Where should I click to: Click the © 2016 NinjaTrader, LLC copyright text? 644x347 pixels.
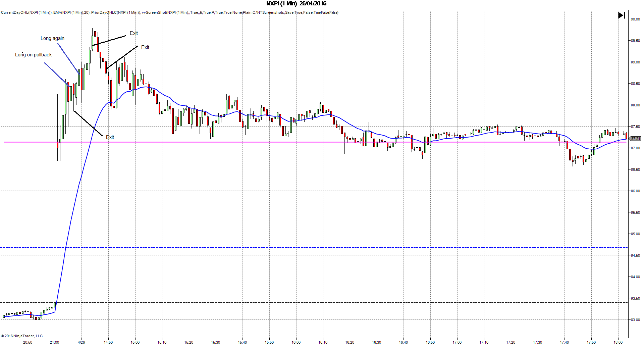[22, 336]
